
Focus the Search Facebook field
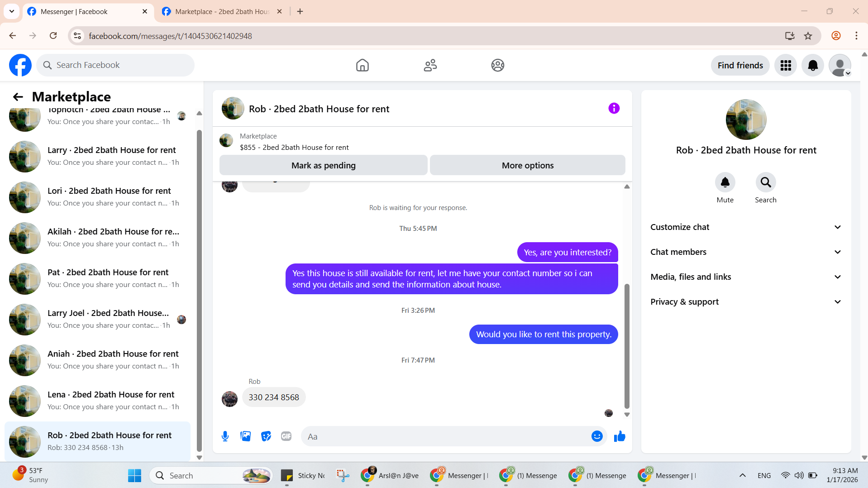click(115, 65)
